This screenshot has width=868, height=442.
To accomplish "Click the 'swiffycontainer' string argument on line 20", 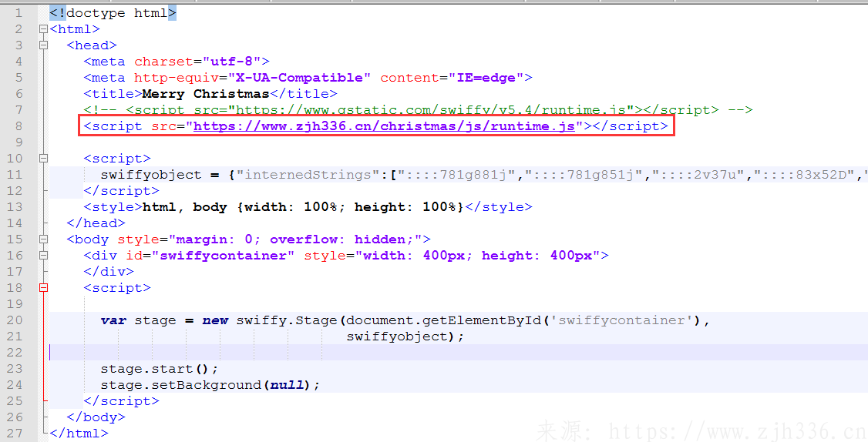I will click(x=621, y=320).
